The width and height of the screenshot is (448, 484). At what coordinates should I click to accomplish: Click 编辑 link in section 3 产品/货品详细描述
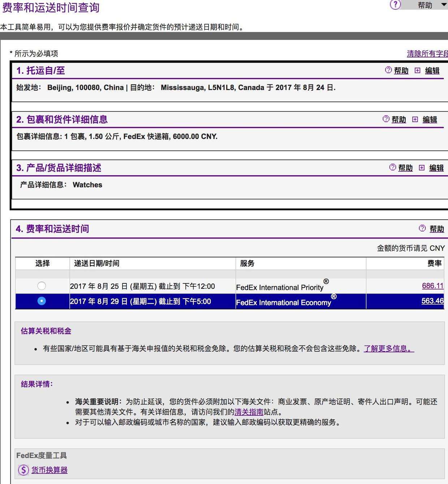point(436,168)
